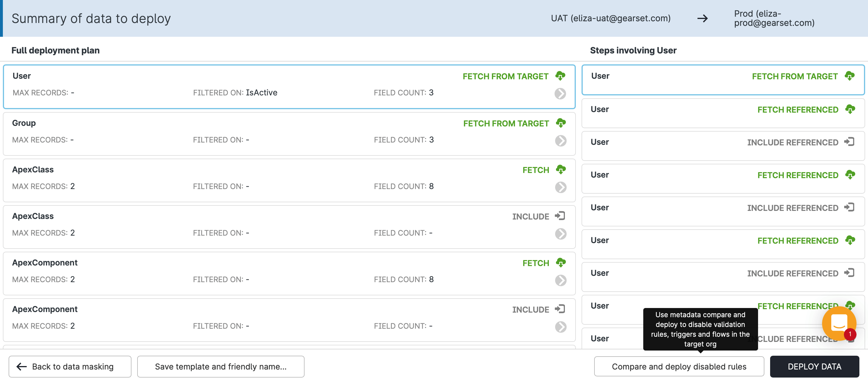868x383 pixels.
Task: Go back to data masking
Action: (69, 367)
